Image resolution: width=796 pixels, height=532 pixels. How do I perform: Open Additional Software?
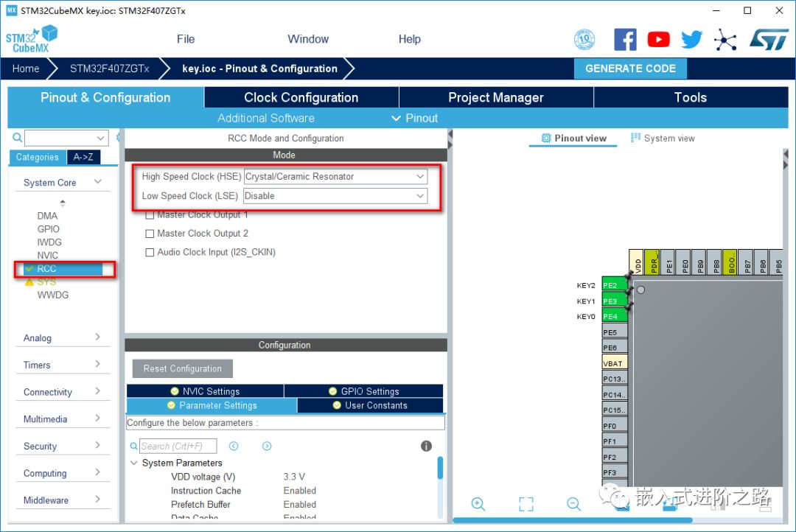pos(266,119)
